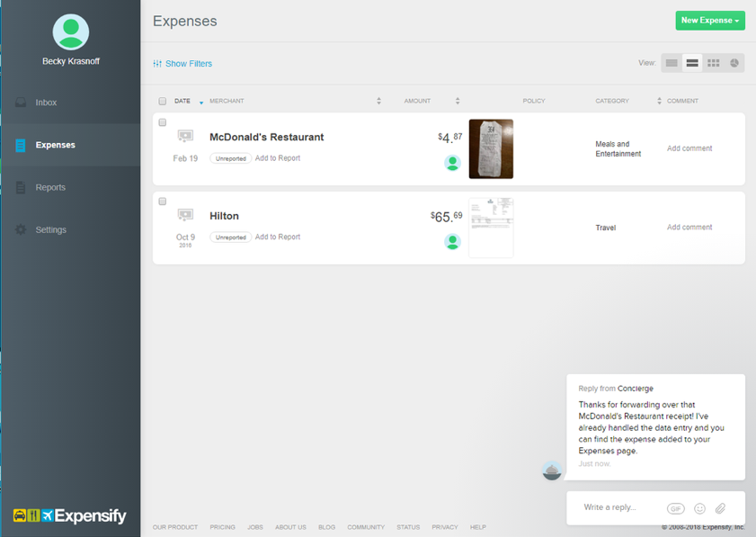Click the filter sliders icon
This screenshot has width=756, height=537.
tap(157, 64)
